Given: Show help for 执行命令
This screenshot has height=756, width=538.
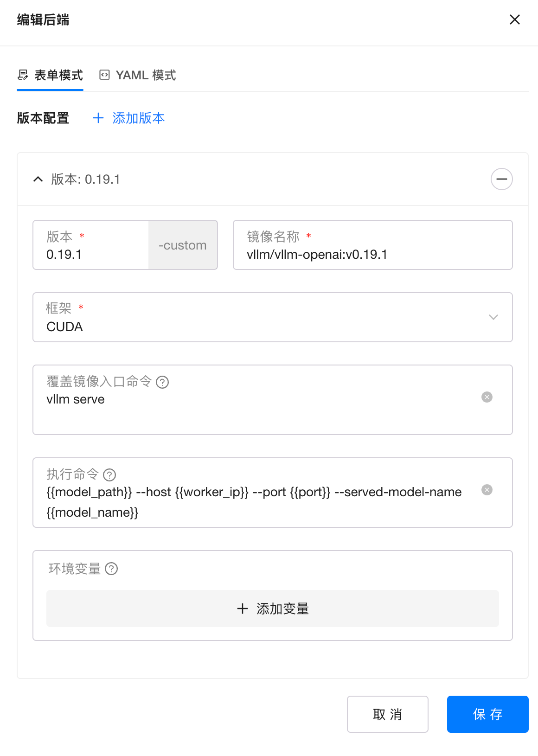Looking at the screenshot, I should point(109,475).
